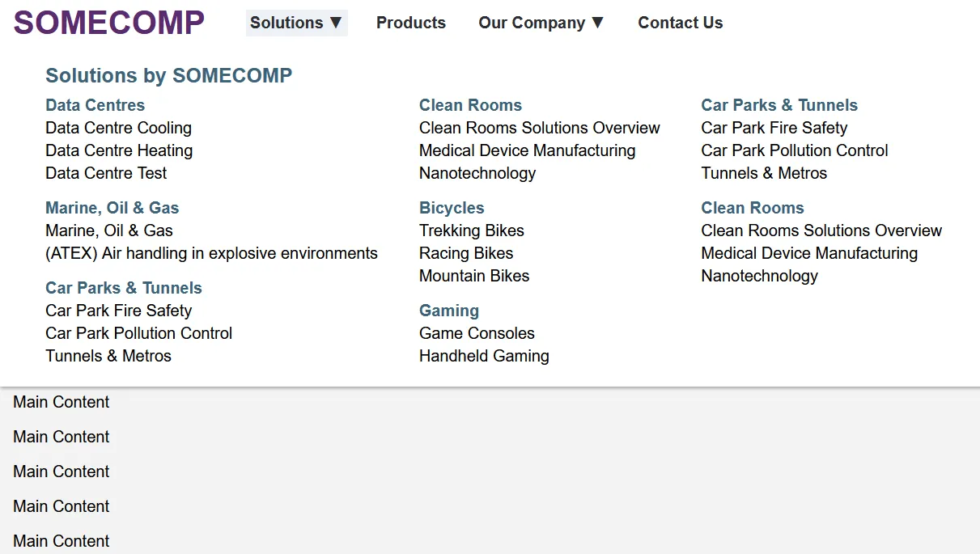This screenshot has width=980, height=554.
Task: Open the Data Centre Test page
Action: [106, 173]
